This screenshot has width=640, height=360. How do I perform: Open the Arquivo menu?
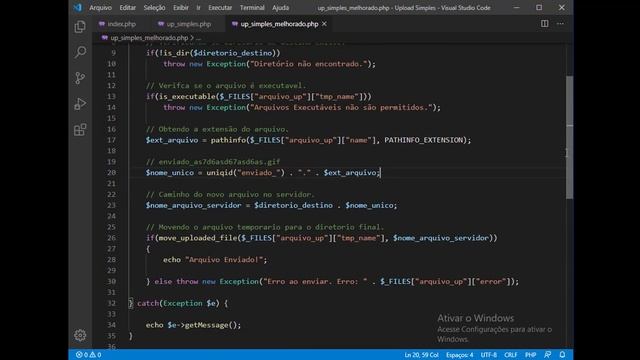pos(100,8)
